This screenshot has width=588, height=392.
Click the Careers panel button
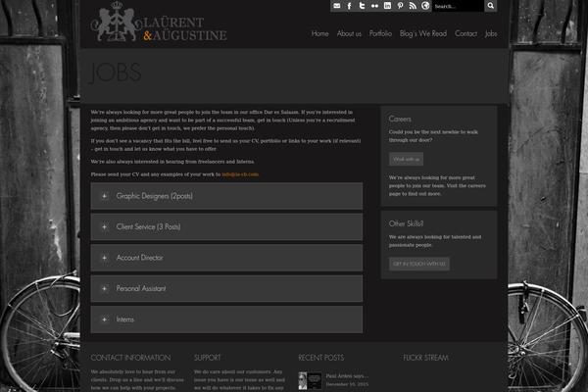(x=406, y=159)
